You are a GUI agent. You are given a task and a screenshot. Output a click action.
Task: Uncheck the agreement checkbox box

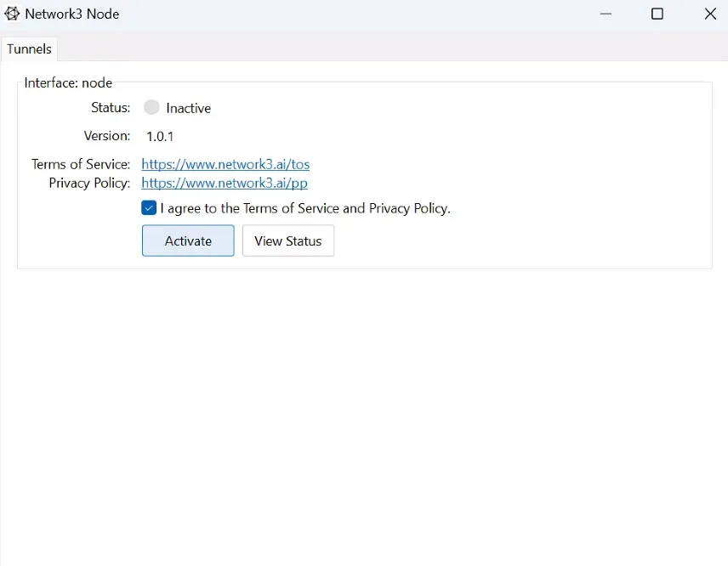pyautogui.click(x=149, y=207)
